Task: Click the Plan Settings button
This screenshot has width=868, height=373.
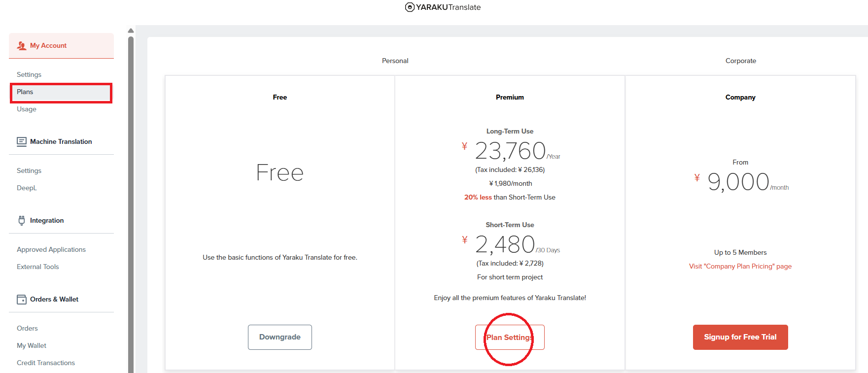Action: (x=510, y=337)
